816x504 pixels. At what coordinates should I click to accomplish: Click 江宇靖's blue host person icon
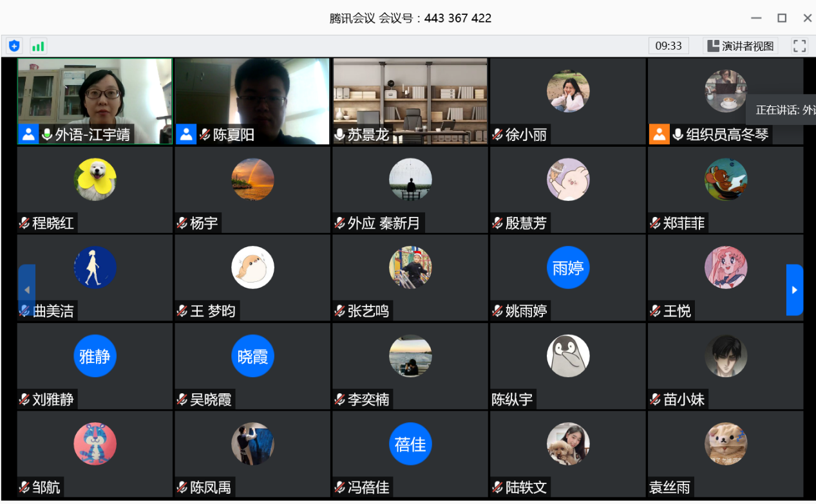tap(28, 135)
